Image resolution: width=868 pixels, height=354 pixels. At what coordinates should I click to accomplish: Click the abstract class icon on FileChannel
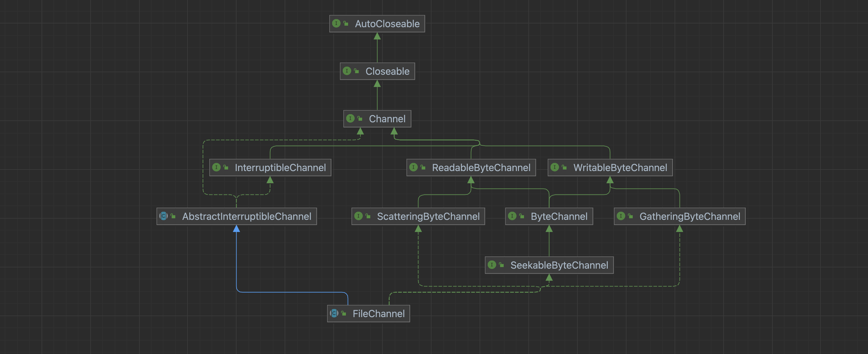[334, 314]
